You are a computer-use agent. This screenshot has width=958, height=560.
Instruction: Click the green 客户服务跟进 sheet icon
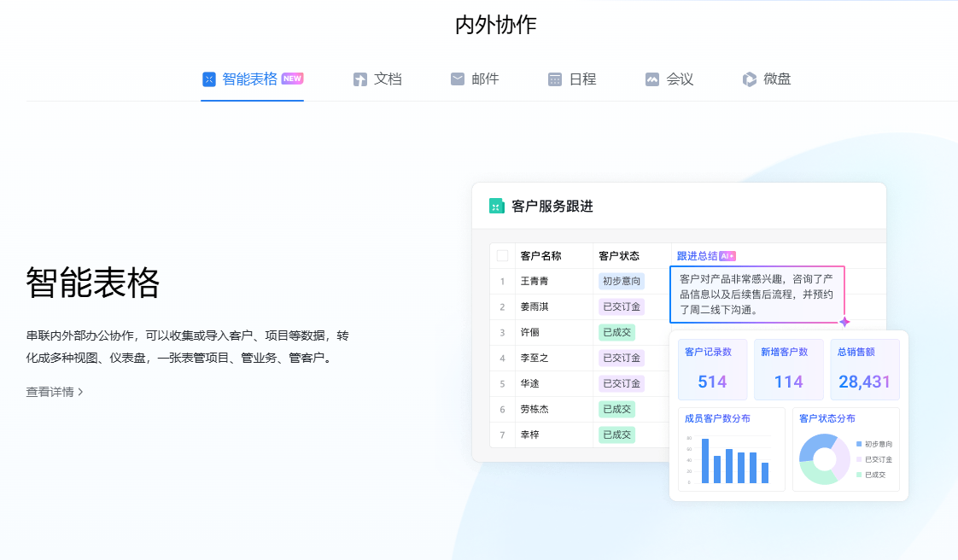tap(496, 207)
